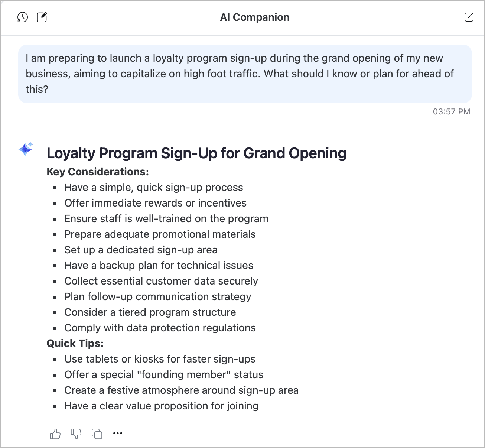485x448 pixels.
Task: Select the pop-out external window icon
Action: [x=469, y=17]
